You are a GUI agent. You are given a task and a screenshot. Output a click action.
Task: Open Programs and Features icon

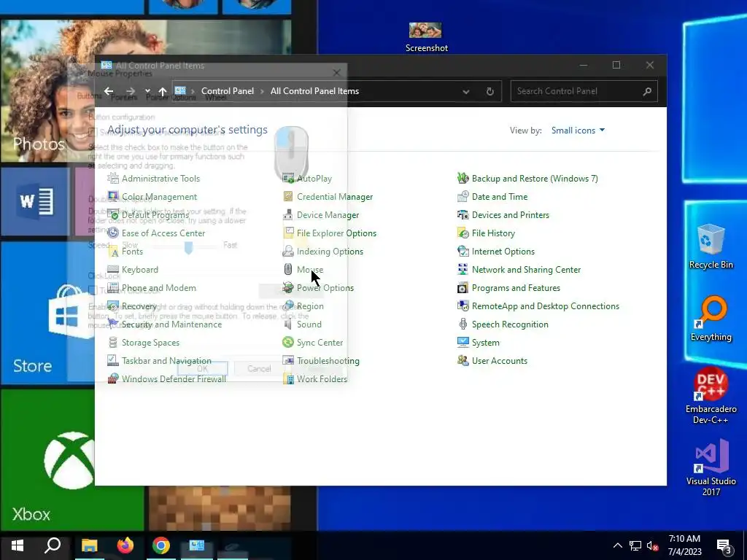click(x=463, y=287)
